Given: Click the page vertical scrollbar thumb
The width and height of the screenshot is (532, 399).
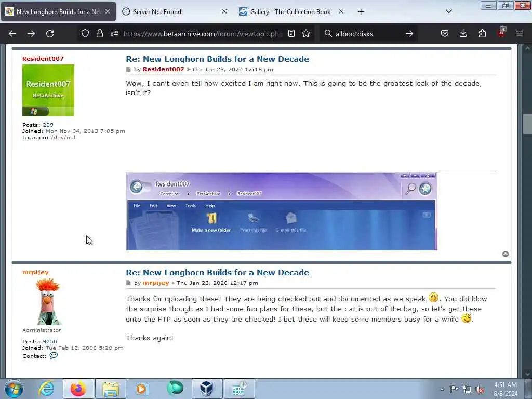Looking at the screenshot, I should click(527, 124).
